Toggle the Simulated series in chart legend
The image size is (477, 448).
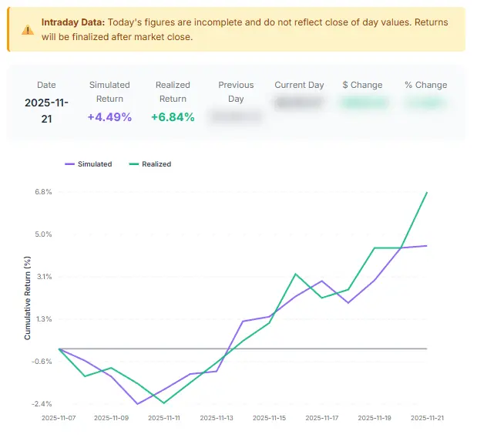pos(94,164)
